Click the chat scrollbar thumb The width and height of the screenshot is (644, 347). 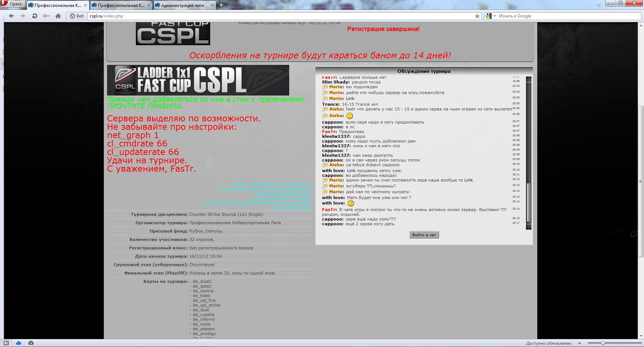pos(529,202)
